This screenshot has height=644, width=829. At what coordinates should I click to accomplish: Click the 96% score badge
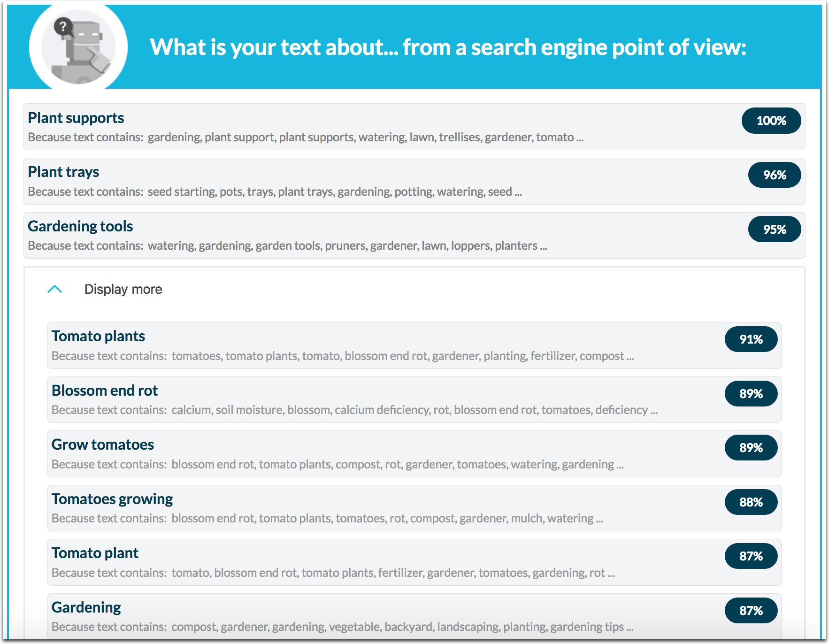(x=774, y=175)
